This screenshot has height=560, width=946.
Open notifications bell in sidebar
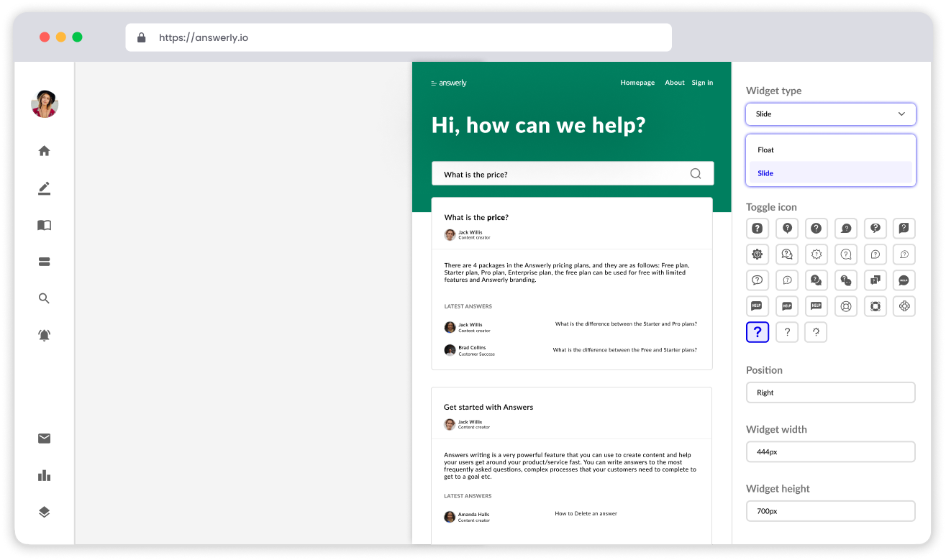(x=44, y=335)
